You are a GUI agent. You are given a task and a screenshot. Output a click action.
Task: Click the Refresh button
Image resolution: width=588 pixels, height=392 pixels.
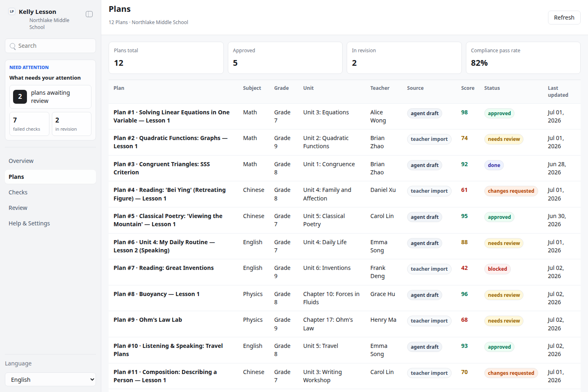point(564,18)
